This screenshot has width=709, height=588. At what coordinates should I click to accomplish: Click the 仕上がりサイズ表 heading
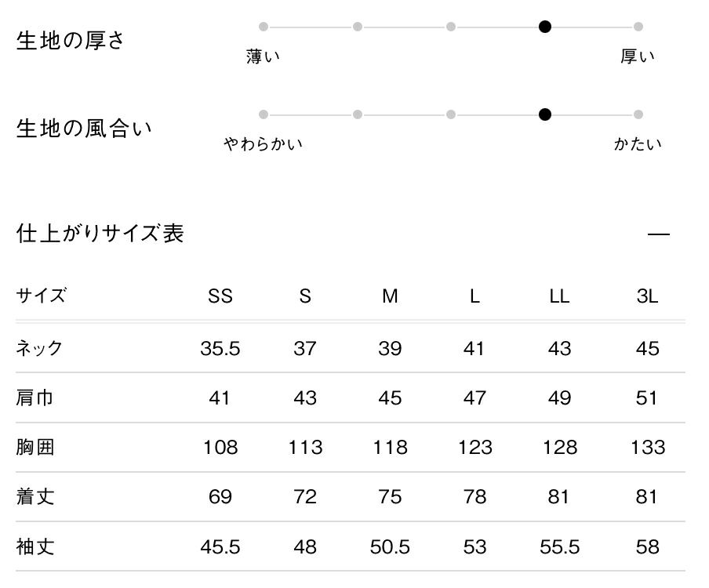coord(100,234)
